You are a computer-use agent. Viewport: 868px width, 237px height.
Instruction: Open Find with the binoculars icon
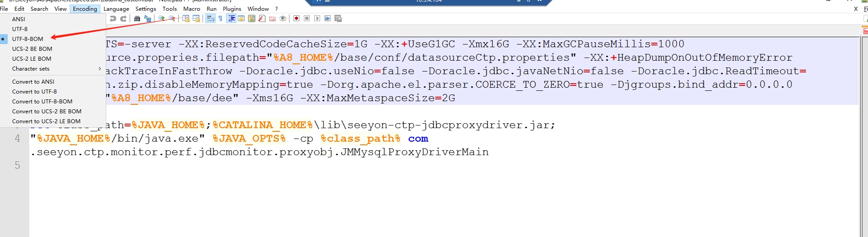[x=137, y=18]
